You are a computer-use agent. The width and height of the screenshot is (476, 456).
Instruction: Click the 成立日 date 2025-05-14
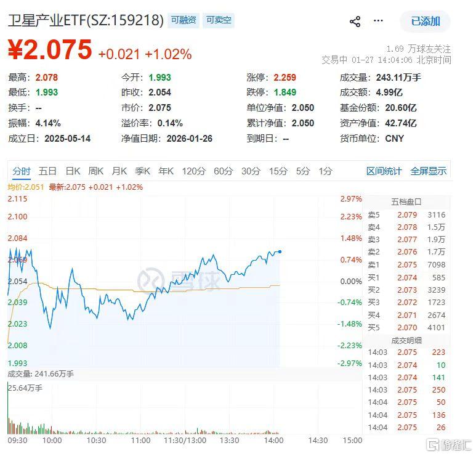pyautogui.click(x=67, y=139)
